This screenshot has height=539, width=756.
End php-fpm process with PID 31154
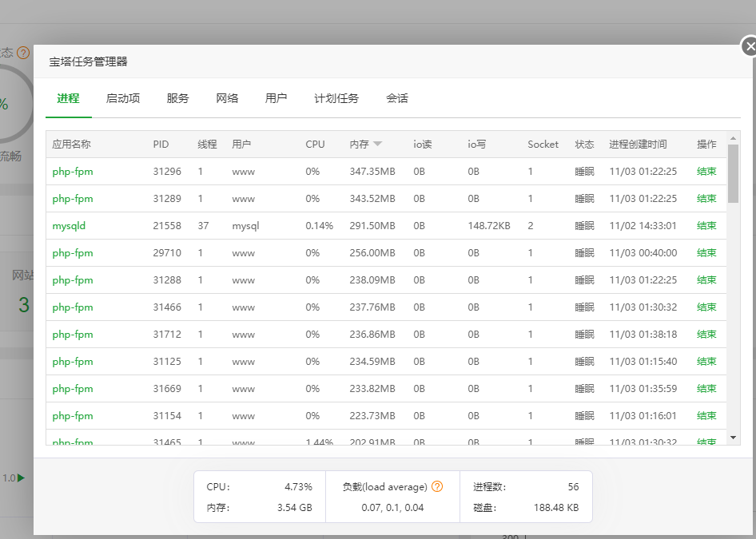[706, 416]
